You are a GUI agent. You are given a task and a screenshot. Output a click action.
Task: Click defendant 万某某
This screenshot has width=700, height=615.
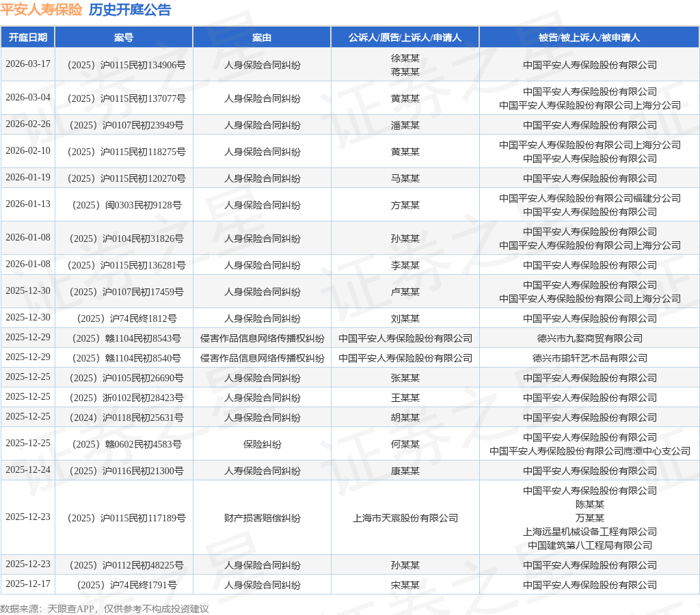tap(590, 518)
